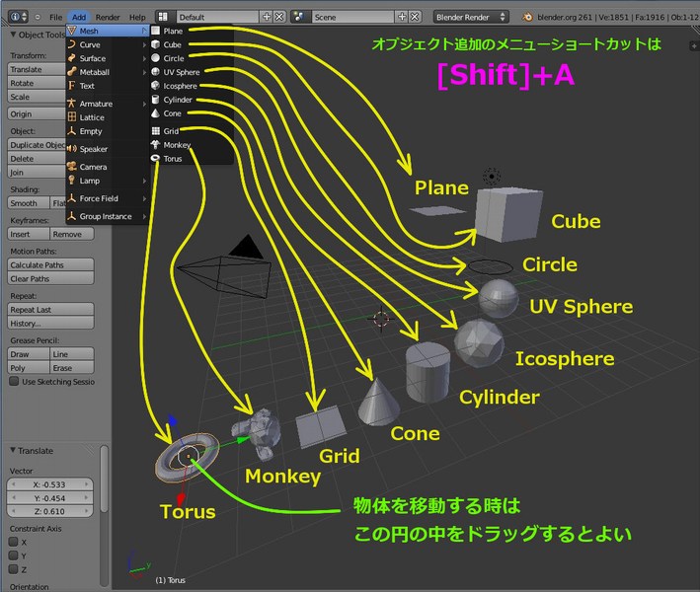Viewport: 700px width, 592px height.
Task: Click the Default layout name field
Action: [217, 17]
